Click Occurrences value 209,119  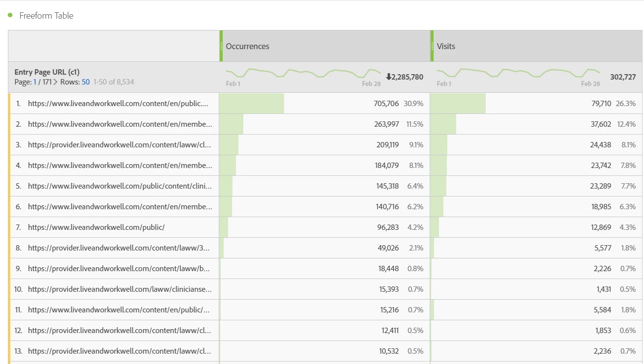[x=386, y=145]
